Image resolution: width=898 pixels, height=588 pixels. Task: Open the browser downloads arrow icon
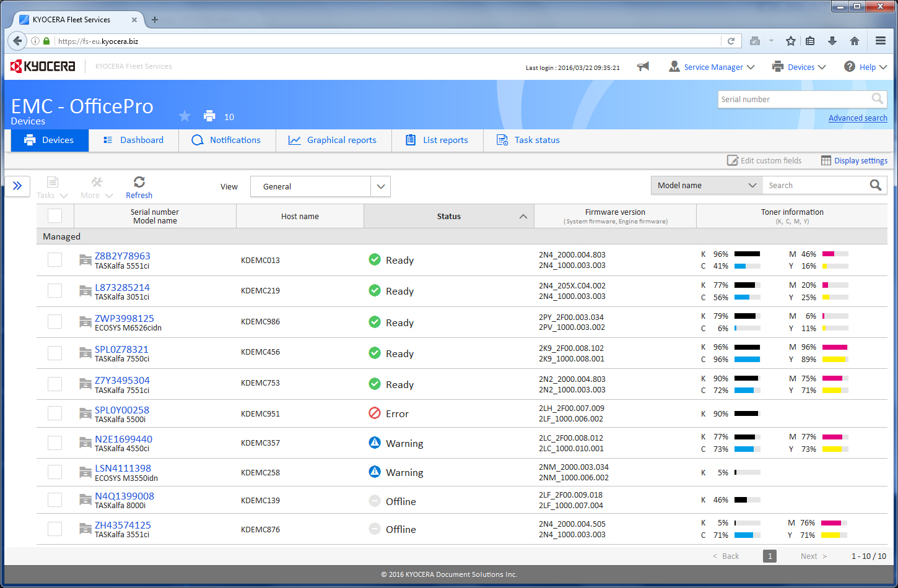(x=832, y=41)
